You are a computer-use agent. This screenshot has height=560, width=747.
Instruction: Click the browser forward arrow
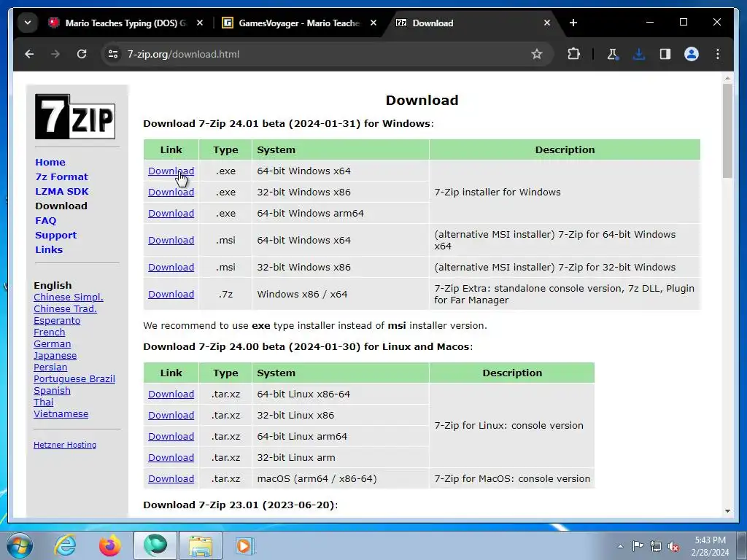[x=55, y=54]
